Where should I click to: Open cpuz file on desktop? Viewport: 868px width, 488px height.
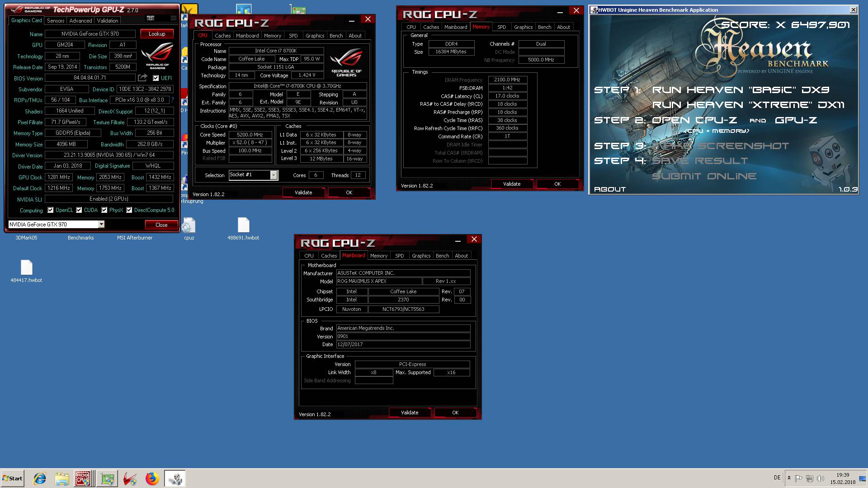tap(189, 229)
